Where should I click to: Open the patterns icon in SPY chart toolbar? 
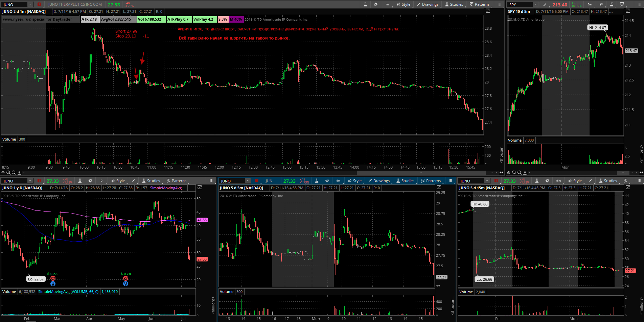click(x=622, y=4)
